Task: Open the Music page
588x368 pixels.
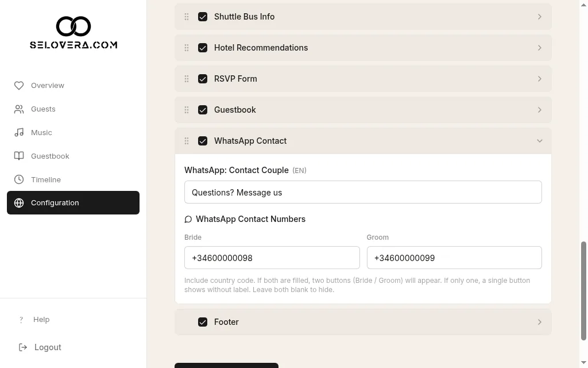Action: pos(73,133)
